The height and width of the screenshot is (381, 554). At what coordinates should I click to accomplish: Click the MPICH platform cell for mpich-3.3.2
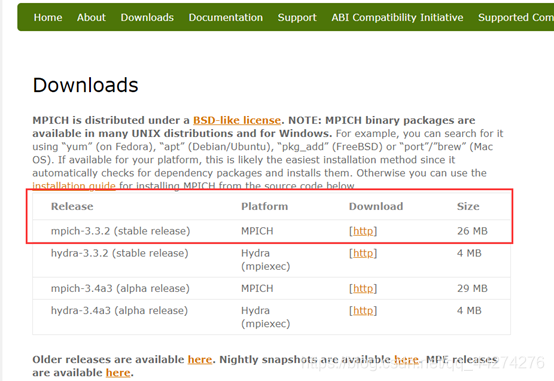257,231
